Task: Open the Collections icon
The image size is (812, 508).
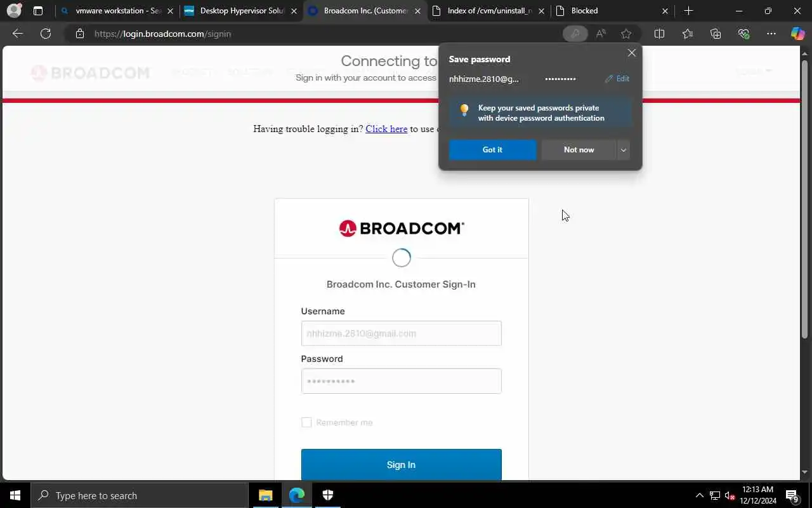Action: (716, 34)
